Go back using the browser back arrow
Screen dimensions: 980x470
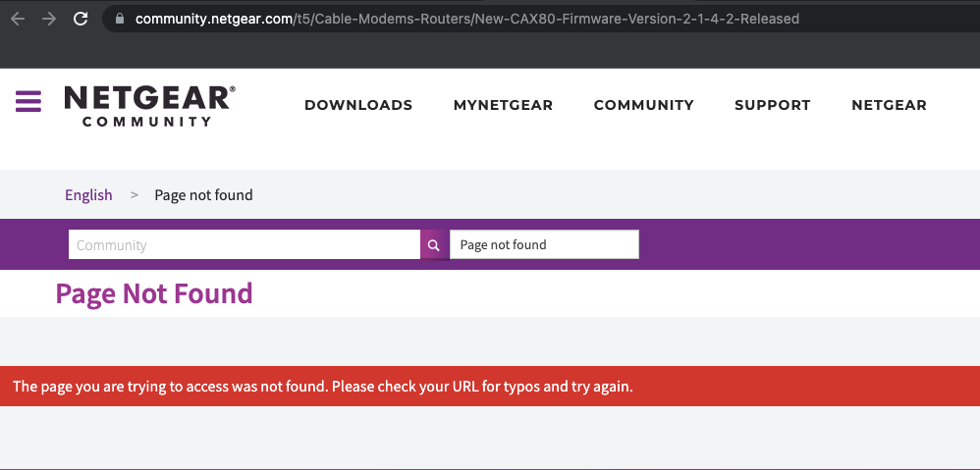(x=18, y=19)
